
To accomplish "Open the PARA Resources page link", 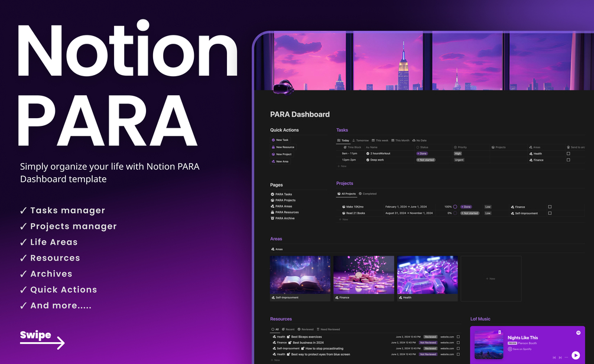I will (x=284, y=212).
